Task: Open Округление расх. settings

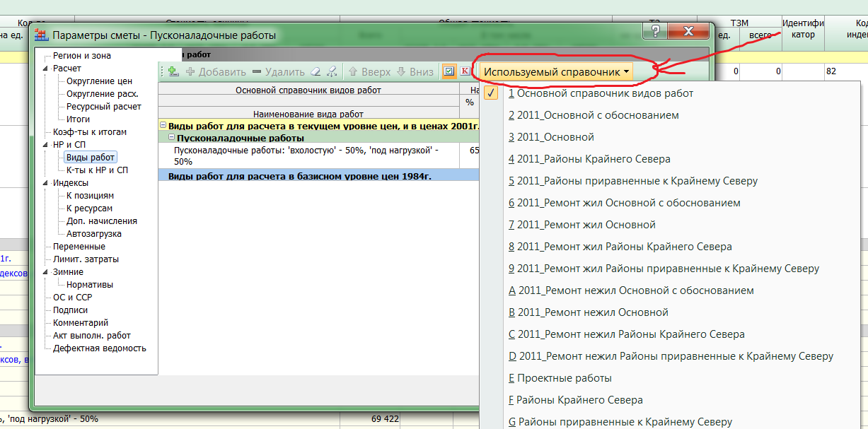Action: point(103,94)
